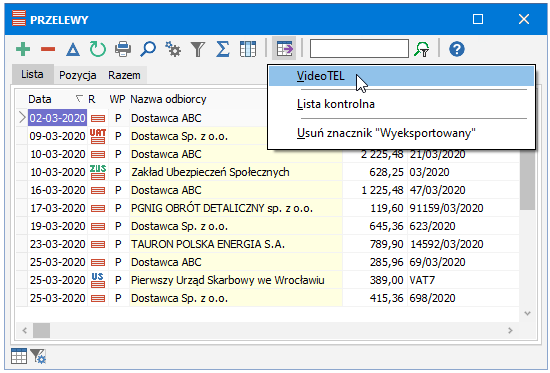The width and height of the screenshot is (550, 373).
Task: Switch to the Pozycja tab
Action: click(x=78, y=75)
